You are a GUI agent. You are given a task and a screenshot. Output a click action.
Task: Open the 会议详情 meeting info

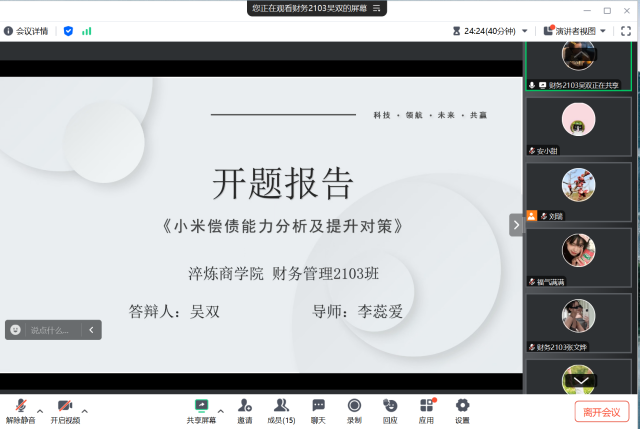pos(26,31)
